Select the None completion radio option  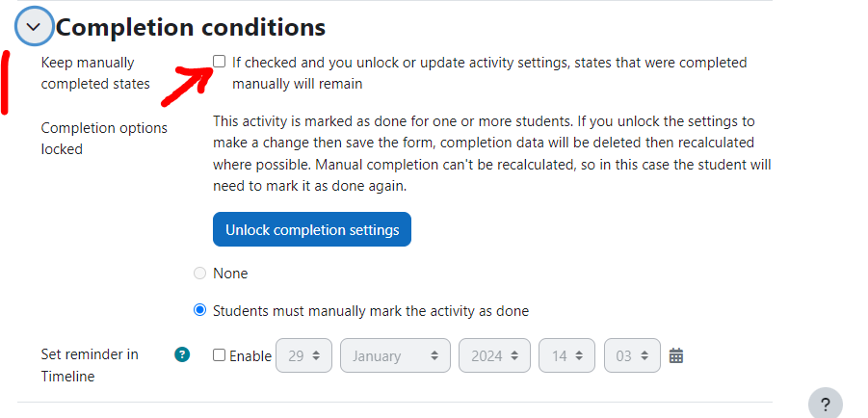(199, 274)
